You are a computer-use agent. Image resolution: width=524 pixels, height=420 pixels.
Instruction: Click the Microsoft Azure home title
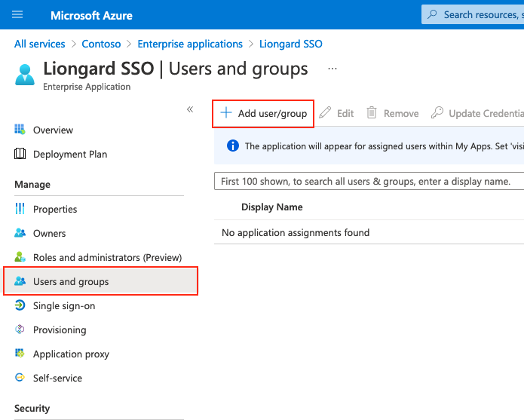tap(91, 15)
